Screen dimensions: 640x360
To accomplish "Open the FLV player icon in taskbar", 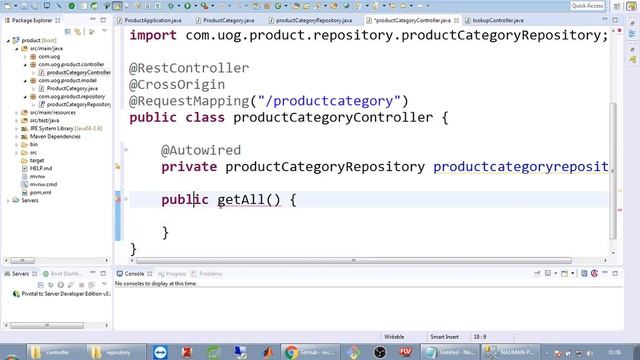I will click(x=405, y=352).
